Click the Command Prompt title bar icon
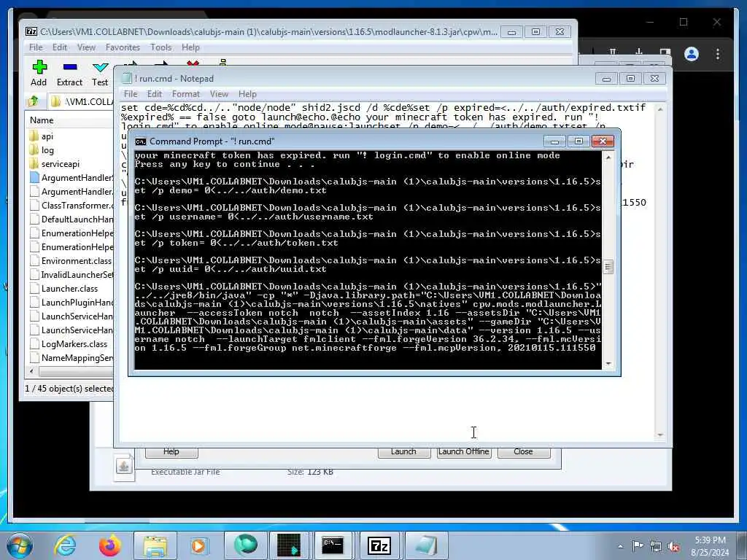This screenshot has height=560, width=747. pyautogui.click(x=141, y=141)
